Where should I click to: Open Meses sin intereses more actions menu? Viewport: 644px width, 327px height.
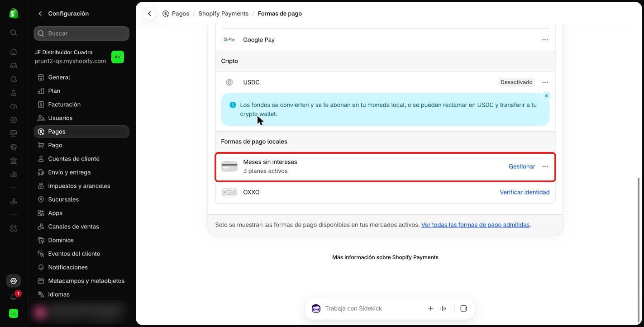point(545,166)
